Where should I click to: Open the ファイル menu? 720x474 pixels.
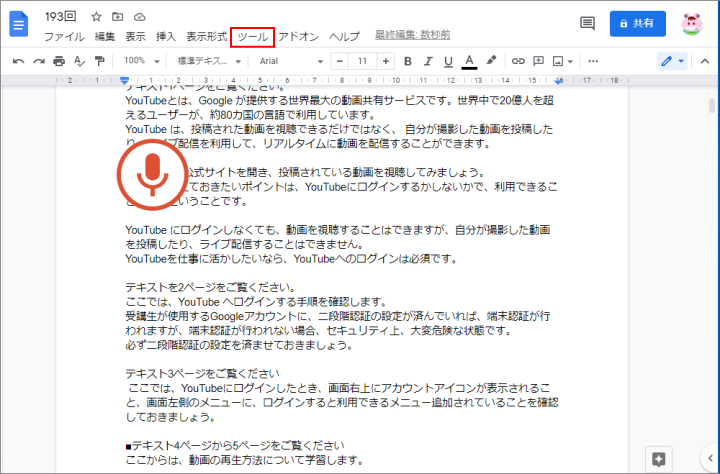point(64,36)
